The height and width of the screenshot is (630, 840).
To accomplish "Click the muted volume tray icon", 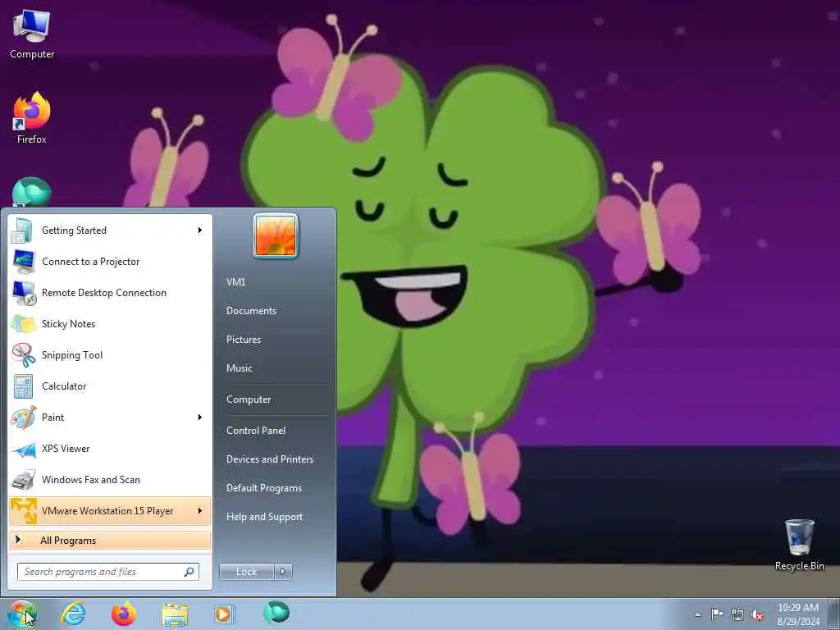I will pos(757,614).
